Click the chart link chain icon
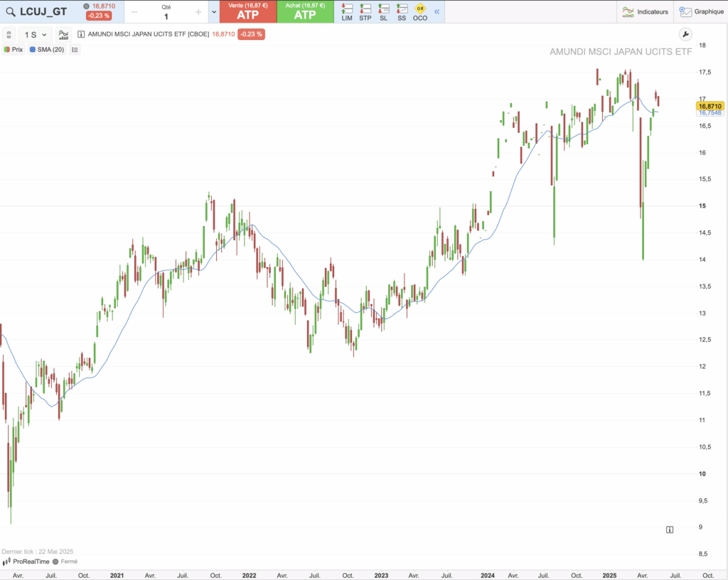This screenshot has width=728, height=580. pyautogui.click(x=9, y=35)
